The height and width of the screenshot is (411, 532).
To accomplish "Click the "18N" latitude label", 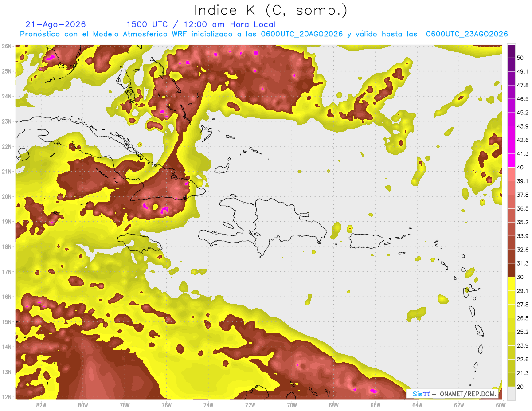I will 6,247.
